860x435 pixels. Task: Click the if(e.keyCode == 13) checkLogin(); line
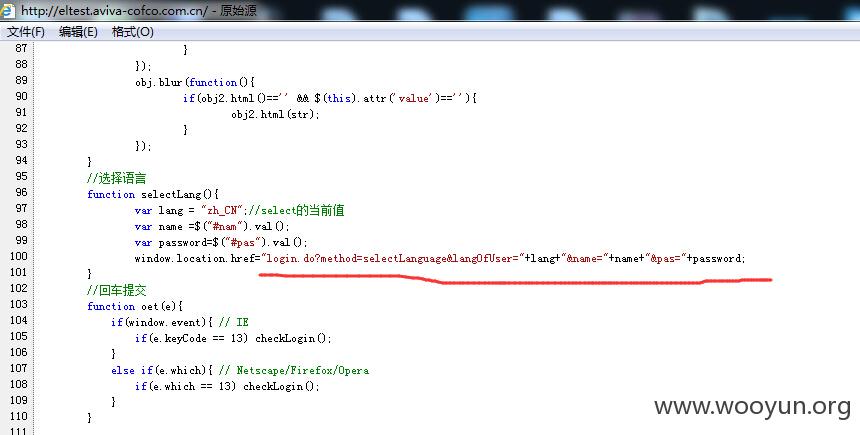pos(233,338)
